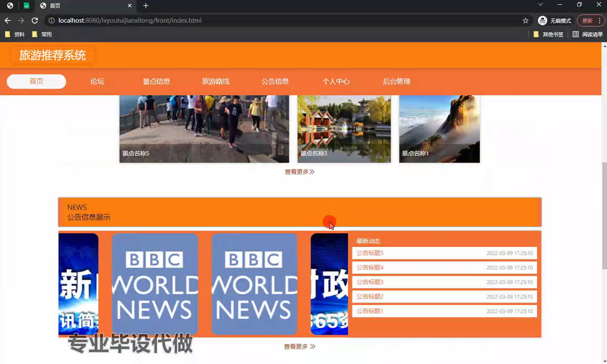Screen dimensions: 607x364
Task: Click the 公告信息展示 section heading
Action: pyautogui.click(x=89, y=217)
